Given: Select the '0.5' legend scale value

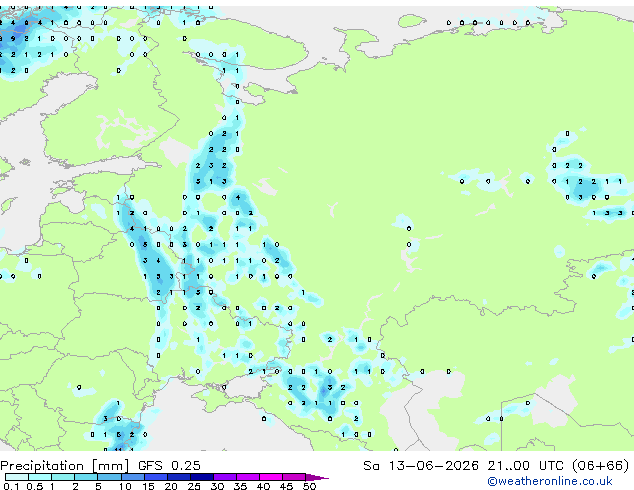Looking at the screenshot, I should pos(35,486).
